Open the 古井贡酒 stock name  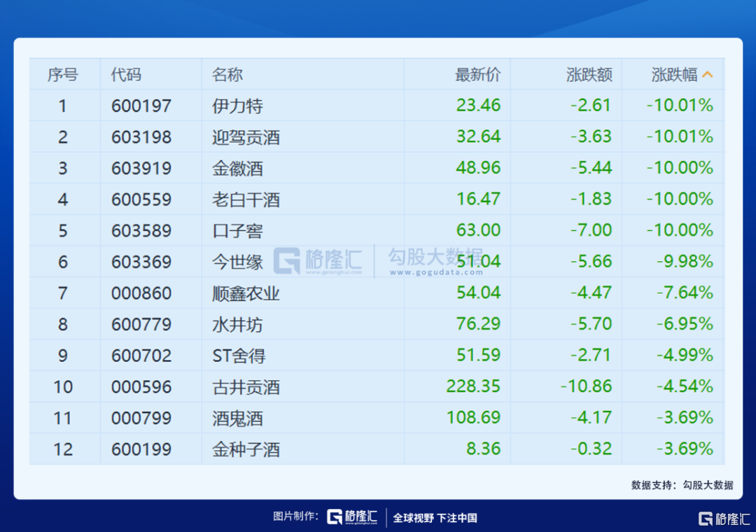(246, 387)
